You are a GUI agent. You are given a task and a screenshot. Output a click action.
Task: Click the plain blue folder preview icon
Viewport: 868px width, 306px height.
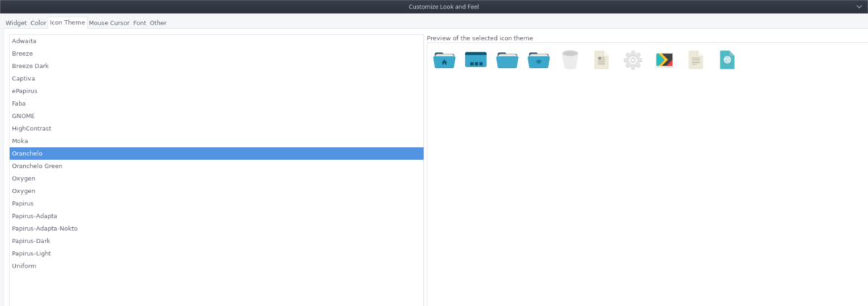tap(507, 59)
